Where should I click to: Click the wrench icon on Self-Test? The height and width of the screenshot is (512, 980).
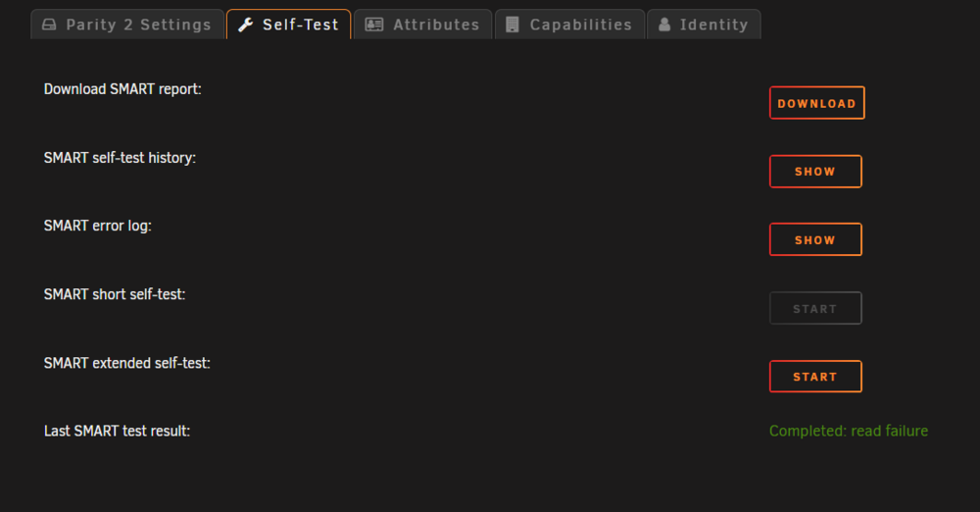tap(246, 25)
